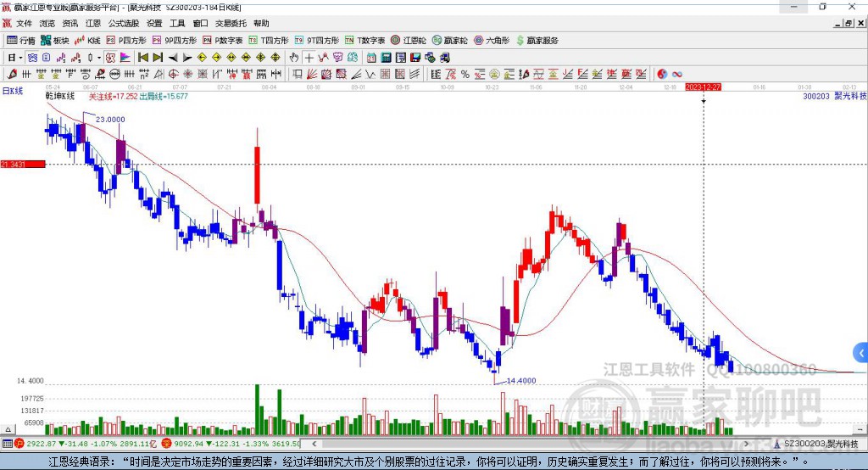
Task: Click the blue side panel arrow button
Action: point(861,353)
